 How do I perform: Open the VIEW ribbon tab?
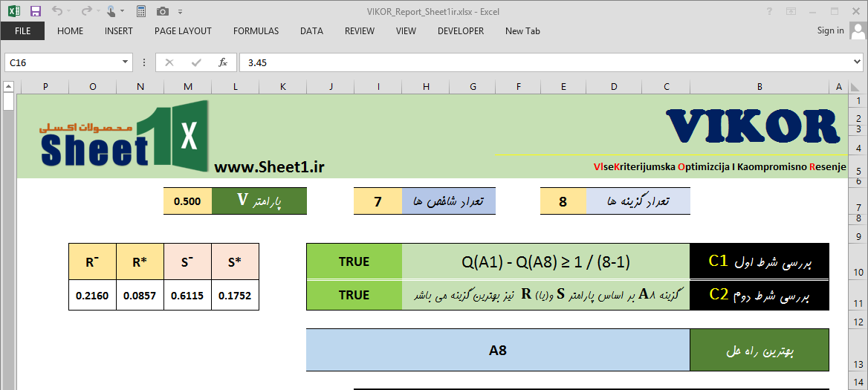point(406,31)
